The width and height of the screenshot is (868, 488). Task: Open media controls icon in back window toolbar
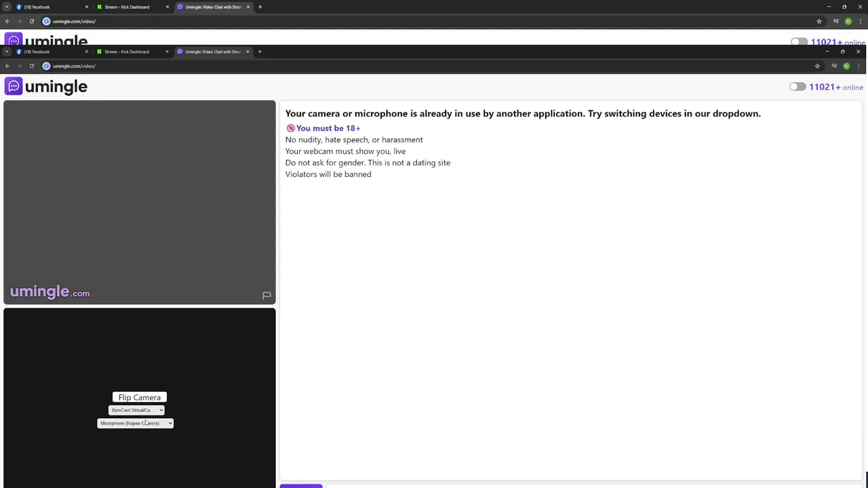pyautogui.click(x=835, y=21)
